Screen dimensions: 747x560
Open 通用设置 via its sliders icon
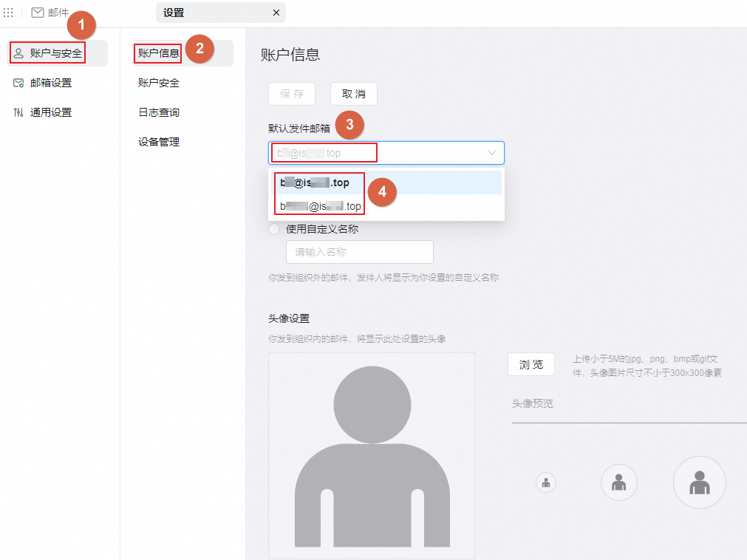point(18,112)
